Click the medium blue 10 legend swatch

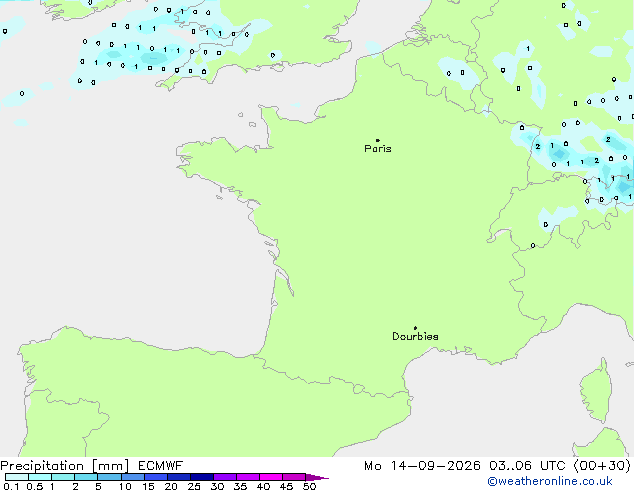click(x=133, y=477)
